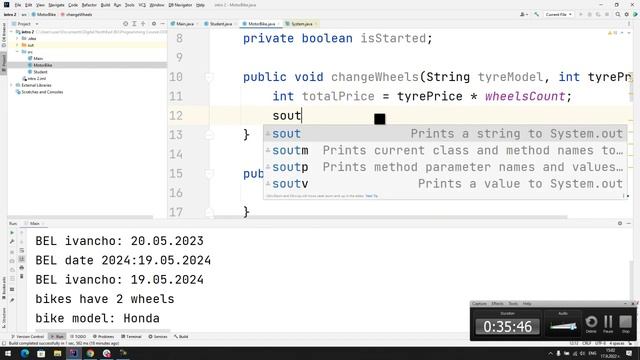The image size is (640, 360).
Task: Hide the Project tool window
Action: click(162, 24)
